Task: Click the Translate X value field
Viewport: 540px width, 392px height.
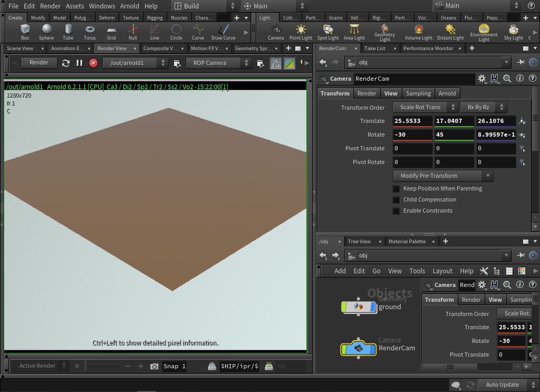Action: click(412, 121)
